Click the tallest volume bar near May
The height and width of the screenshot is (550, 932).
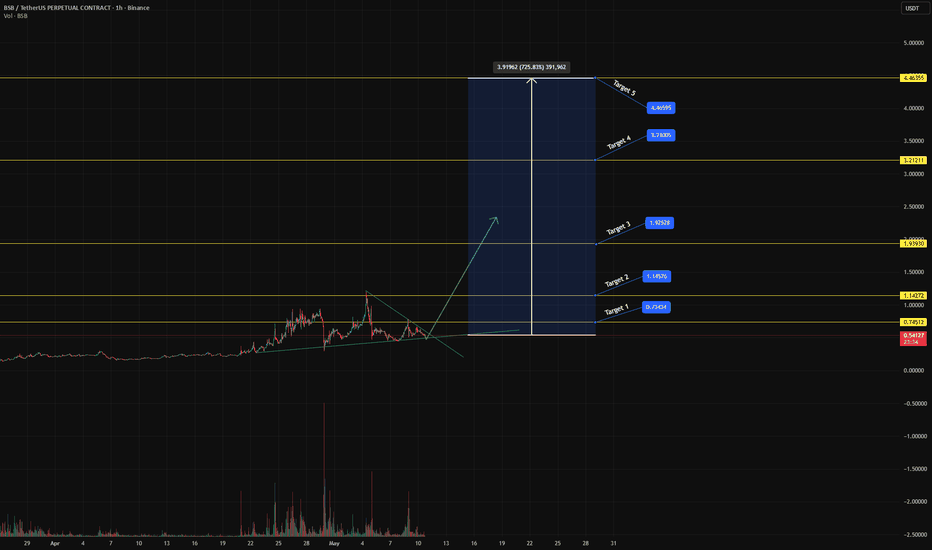click(x=324, y=470)
